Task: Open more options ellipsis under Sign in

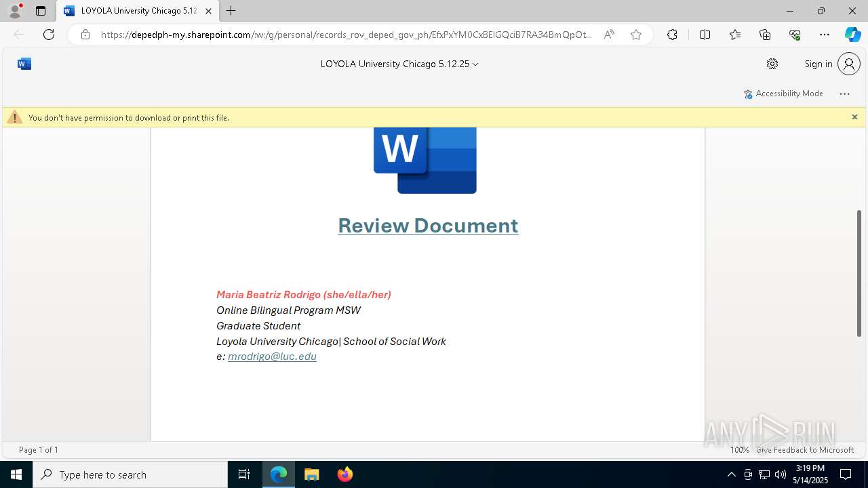Action: pyautogui.click(x=844, y=94)
